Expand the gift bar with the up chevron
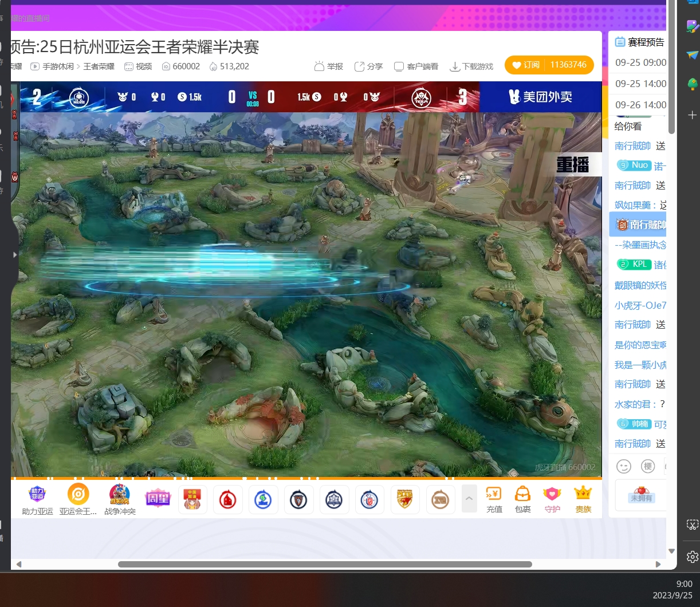The image size is (700, 607). click(469, 499)
